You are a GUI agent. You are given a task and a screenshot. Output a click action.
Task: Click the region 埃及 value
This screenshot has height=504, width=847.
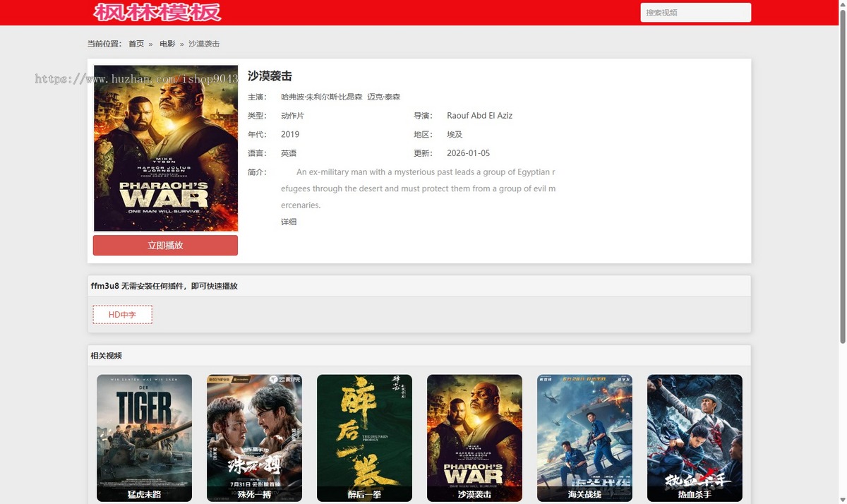[455, 134]
